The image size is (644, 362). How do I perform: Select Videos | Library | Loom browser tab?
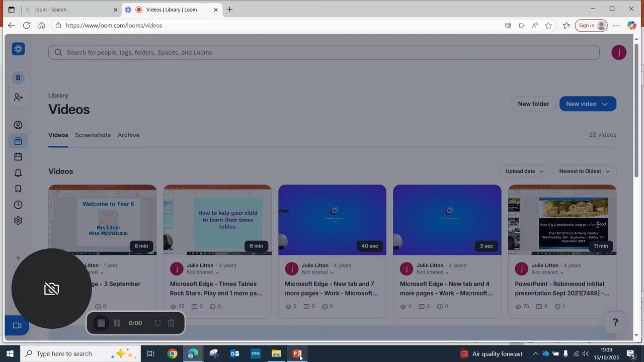[172, 10]
